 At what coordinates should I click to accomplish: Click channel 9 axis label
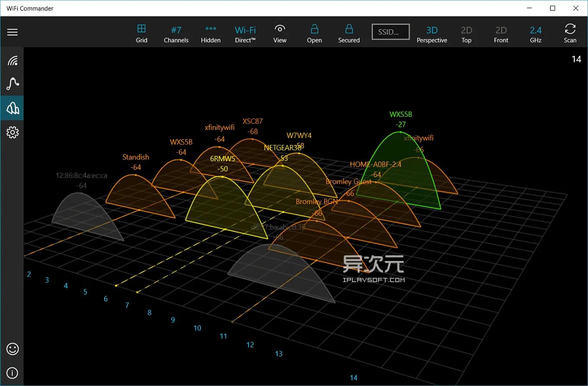(173, 320)
